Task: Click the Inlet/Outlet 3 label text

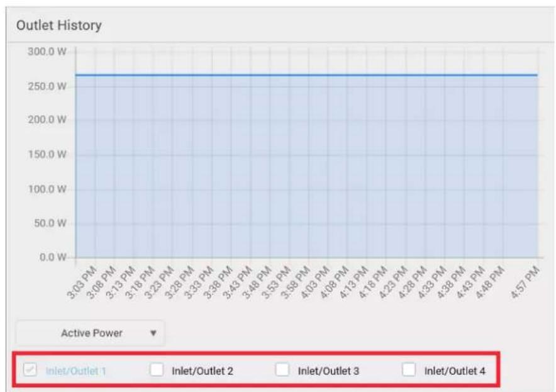Action: click(x=329, y=371)
